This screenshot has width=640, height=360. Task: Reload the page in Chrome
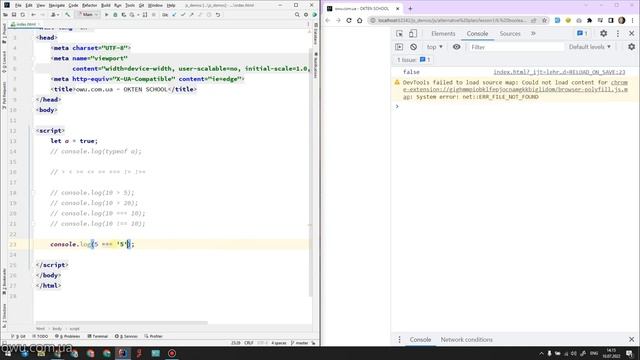pos(349,20)
